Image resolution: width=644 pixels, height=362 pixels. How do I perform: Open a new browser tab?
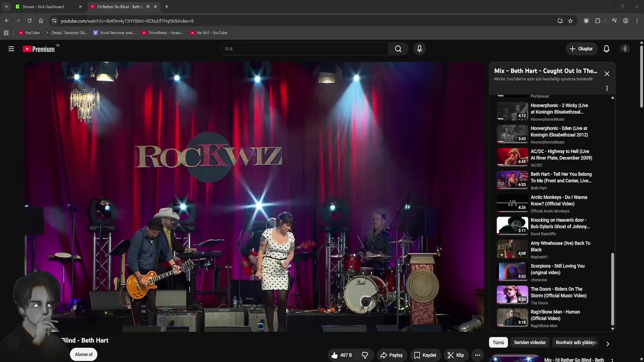[167, 7]
